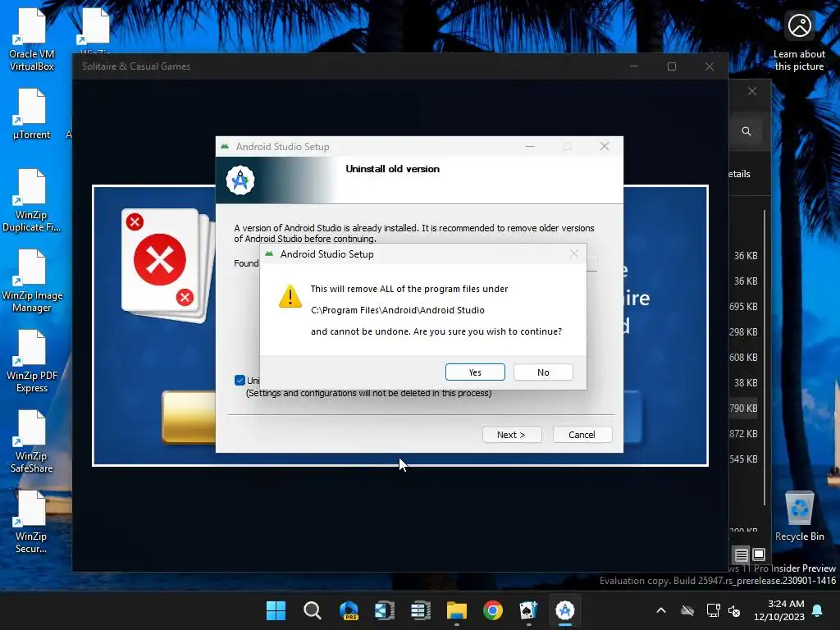Open WinZip Secure desktop shortcut
The image size is (840, 630).
(x=32, y=523)
